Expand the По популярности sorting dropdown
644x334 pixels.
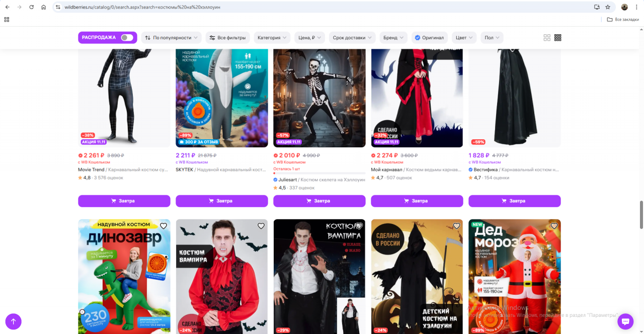point(172,38)
